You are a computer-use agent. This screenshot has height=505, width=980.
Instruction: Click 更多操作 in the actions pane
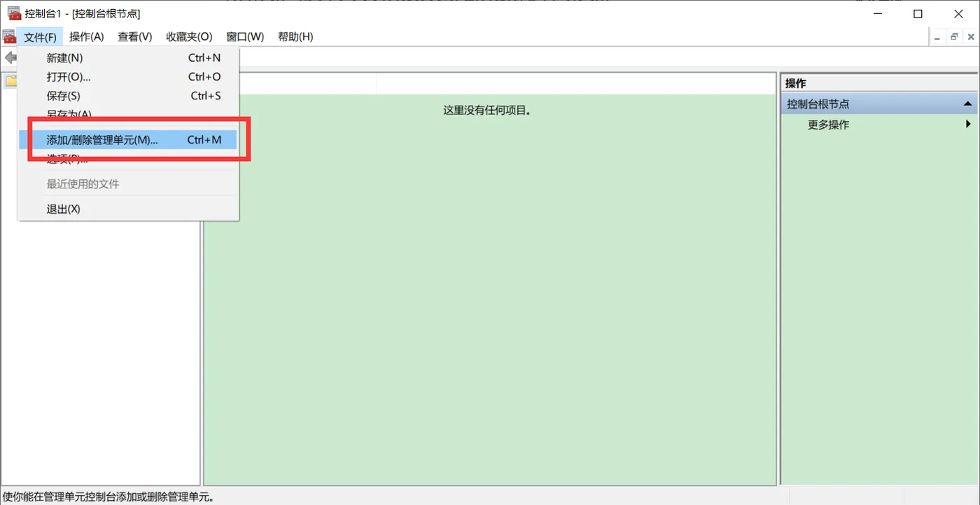pyautogui.click(x=828, y=125)
